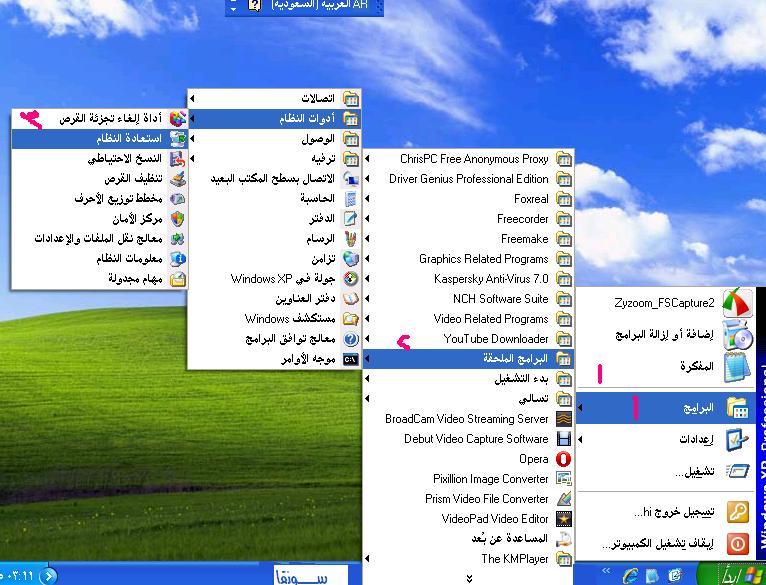The height and width of the screenshot is (585, 766).
Task: Click the Disk Cleanup (تنظيف القرص) icon
Action: 177,178
